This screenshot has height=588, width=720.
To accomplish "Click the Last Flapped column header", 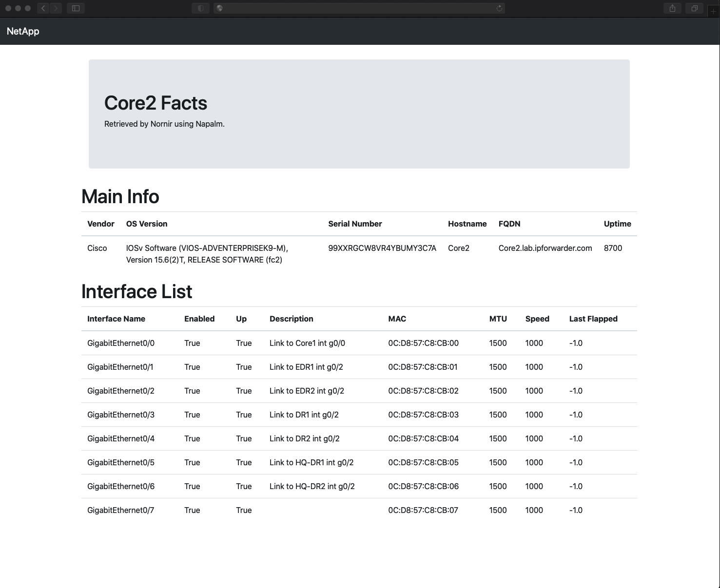I will pos(593,319).
